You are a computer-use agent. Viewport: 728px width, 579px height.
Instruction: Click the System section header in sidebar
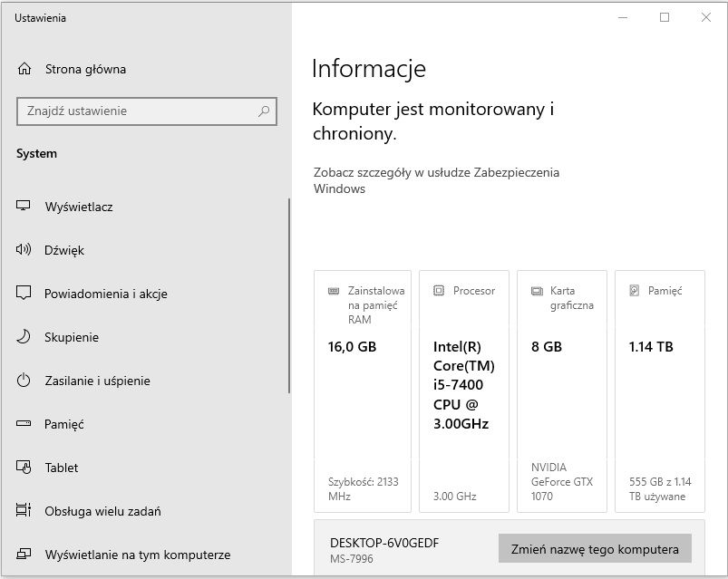tap(36, 153)
